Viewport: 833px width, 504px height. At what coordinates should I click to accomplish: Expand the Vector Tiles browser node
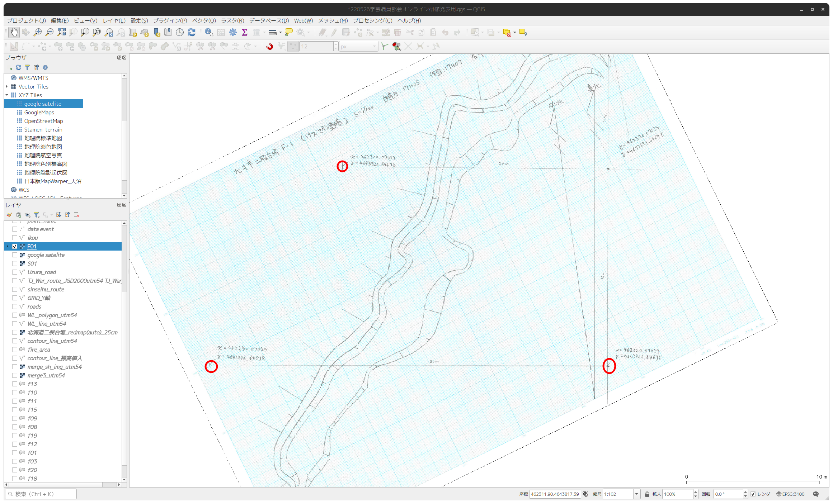click(x=7, y=86)
